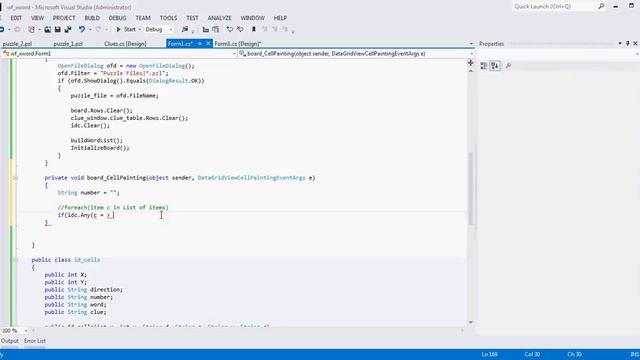Close the Properties panel
The height and width of the screenshot is (360, 640).
tap(635, 43)
